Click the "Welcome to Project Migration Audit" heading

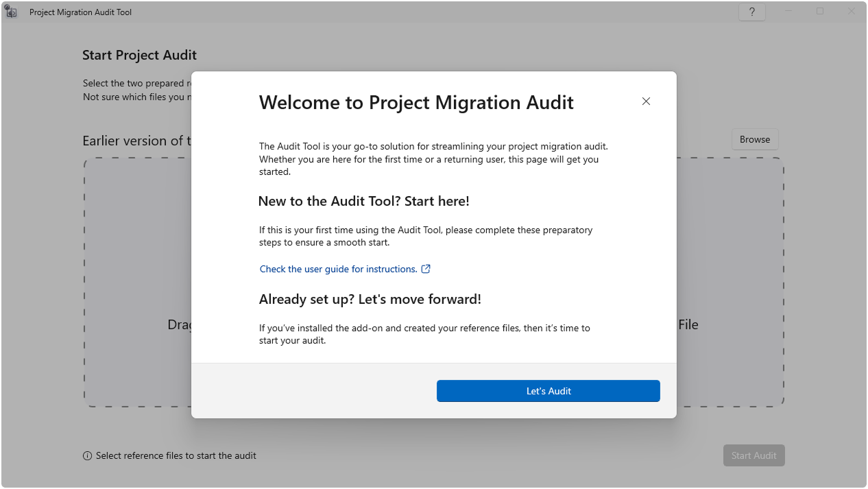click(416, 103)
